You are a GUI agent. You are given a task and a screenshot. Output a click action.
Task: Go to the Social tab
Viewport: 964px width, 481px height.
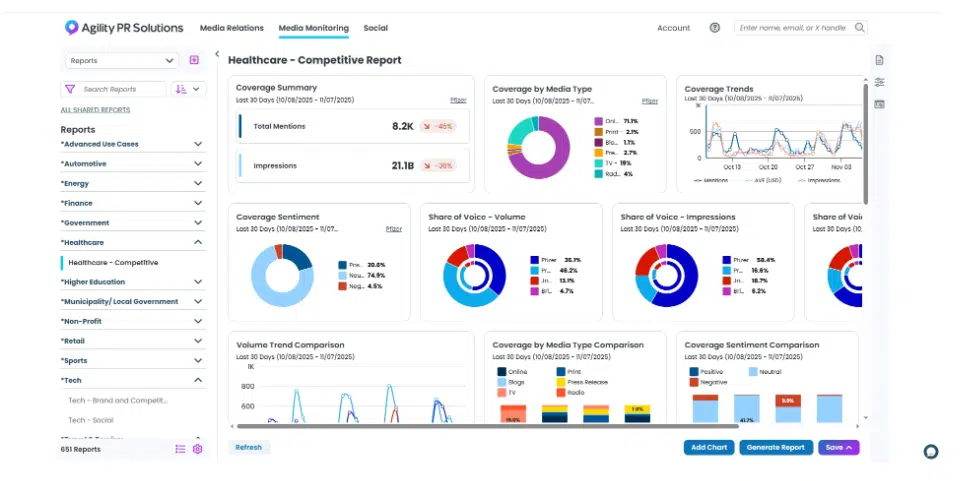click(x=376, y=28)
